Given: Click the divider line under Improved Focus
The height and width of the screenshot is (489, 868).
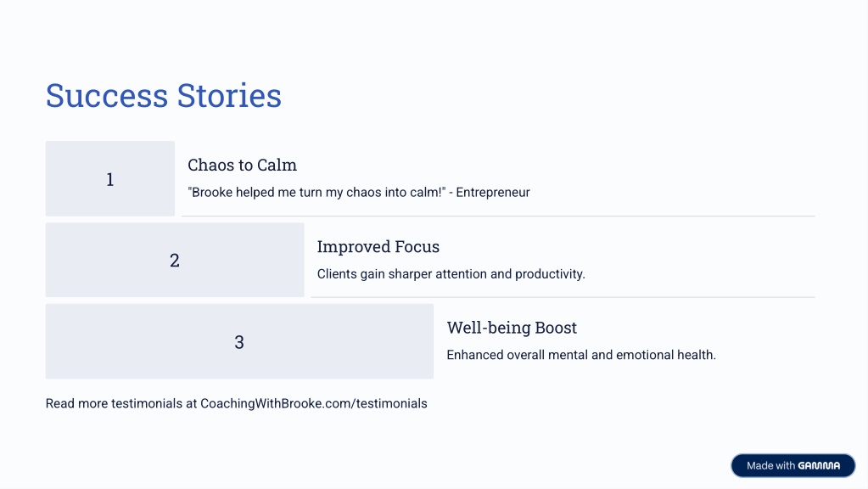Looking at the screenshot, I should click(563, 297).
